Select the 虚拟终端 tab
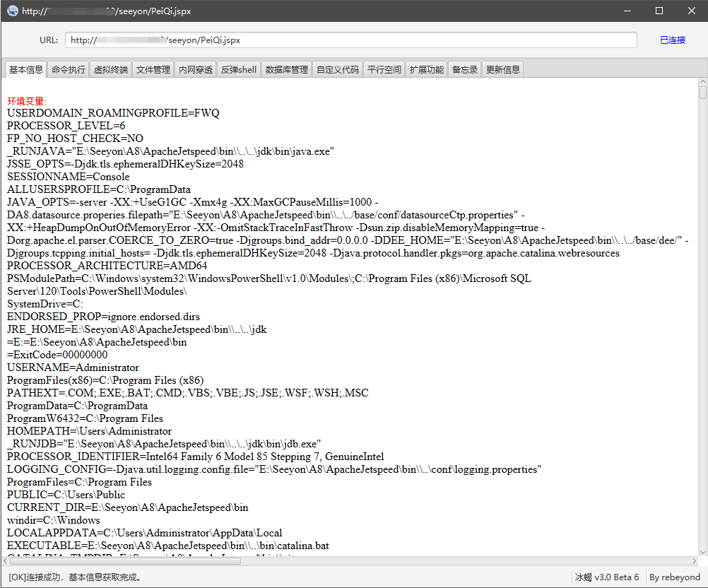Image resolution: width=708 pixels, height=588 pixels. pos(111,69)
